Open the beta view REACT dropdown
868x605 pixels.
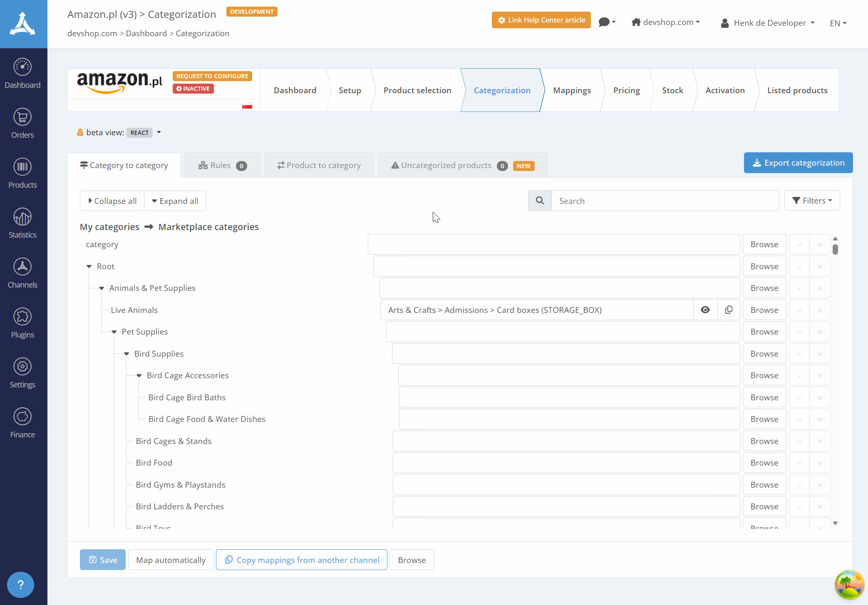click(x=144, y=133)
